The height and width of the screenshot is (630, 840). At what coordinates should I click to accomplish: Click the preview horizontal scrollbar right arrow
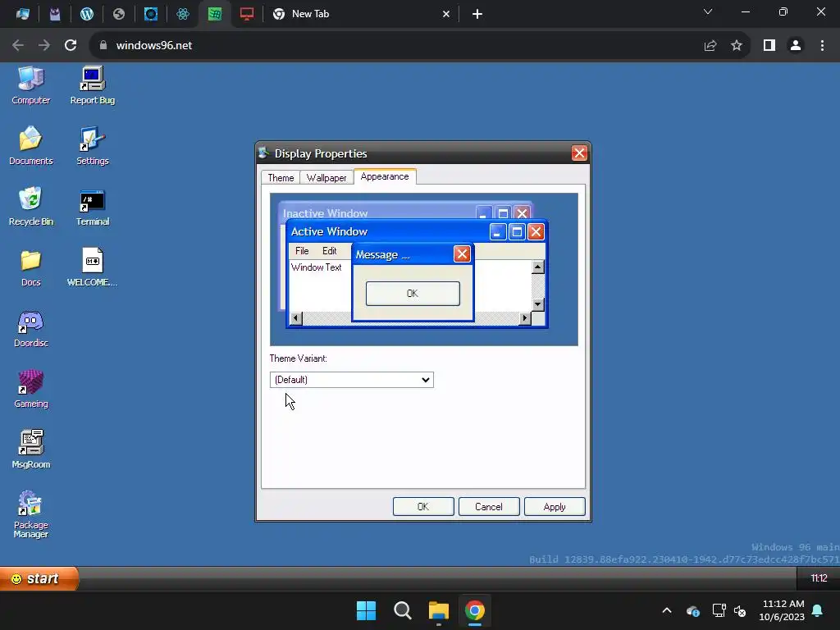tap(524, 318)
